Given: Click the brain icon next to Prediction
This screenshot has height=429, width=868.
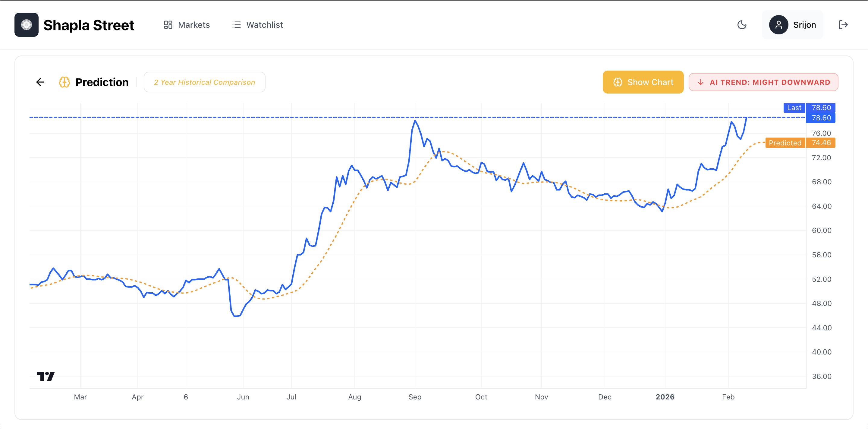Looking at the screenshot, I should pyautogui.click(x=64, y=82).
